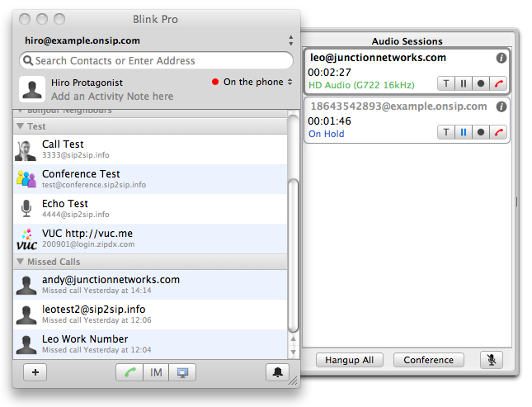Select andy@junctionnetworks.com missed call
Viewport: 532px width, 407px height.
coord(150,285)
